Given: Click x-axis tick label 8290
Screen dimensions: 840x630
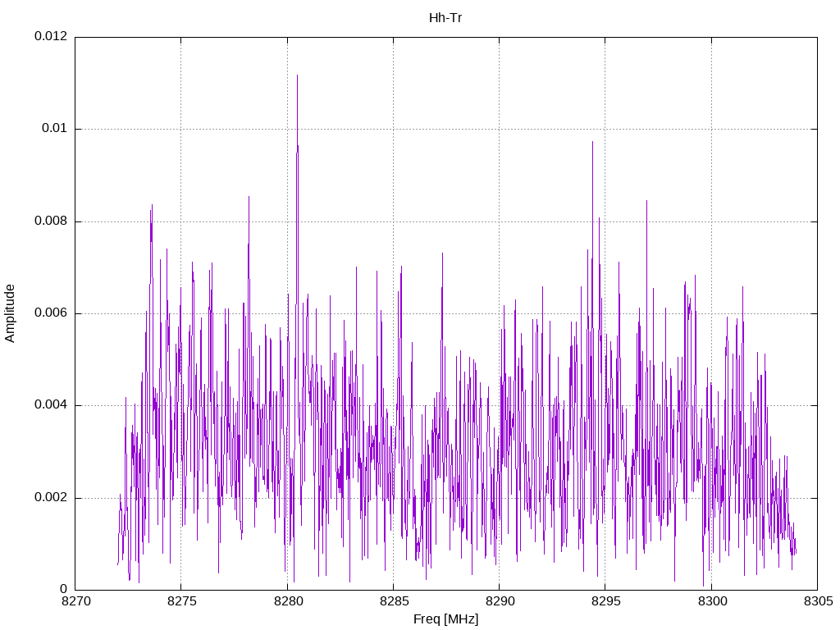Looking at the screenshot, I should pyautogui.click(x=500, y=601).
